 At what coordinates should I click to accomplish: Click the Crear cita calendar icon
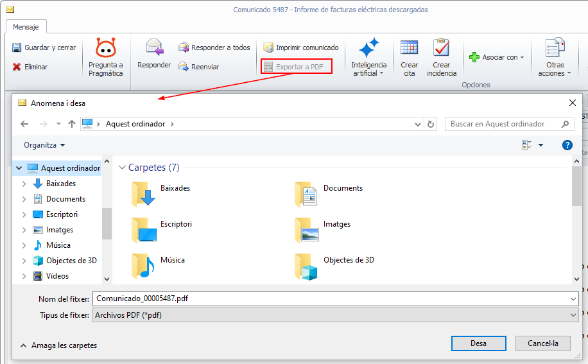pos(409,48)
